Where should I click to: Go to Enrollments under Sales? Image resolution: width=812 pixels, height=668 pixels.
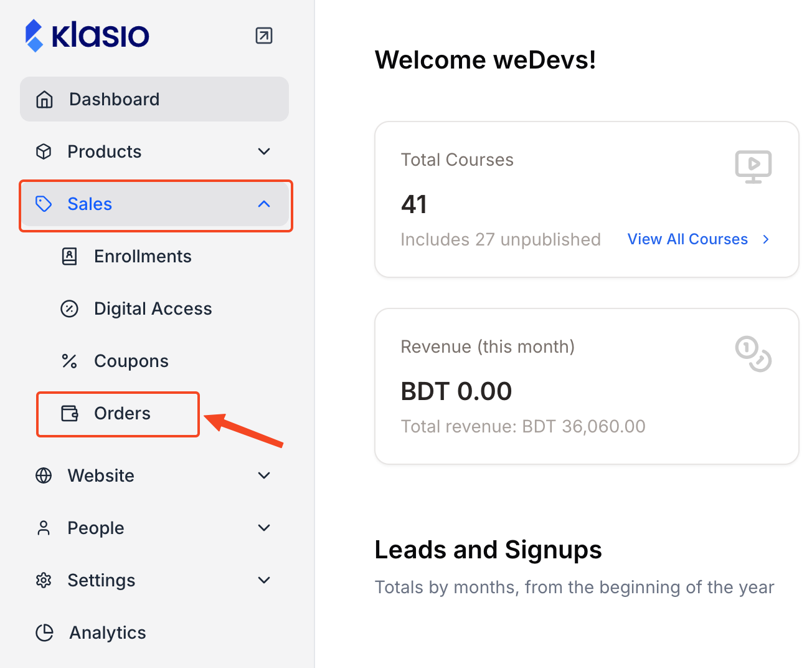point(143,256)
